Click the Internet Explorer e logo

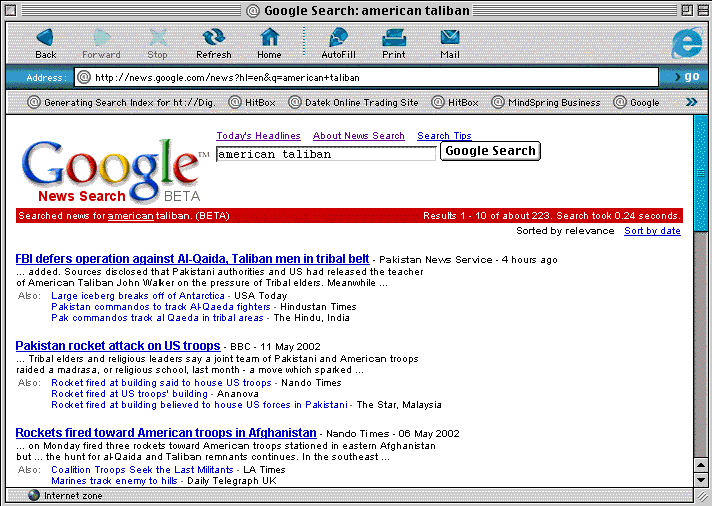(x=687, y=42)
